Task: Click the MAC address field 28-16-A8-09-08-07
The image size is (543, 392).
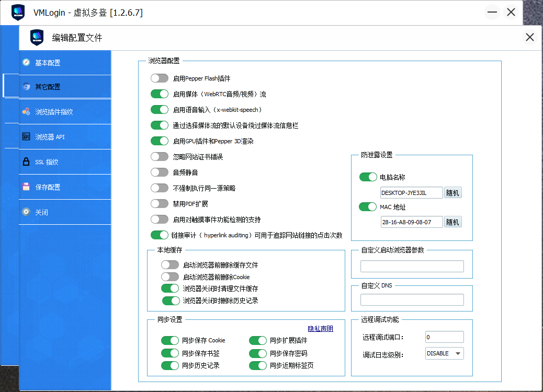Action: (x=411, y=222)
